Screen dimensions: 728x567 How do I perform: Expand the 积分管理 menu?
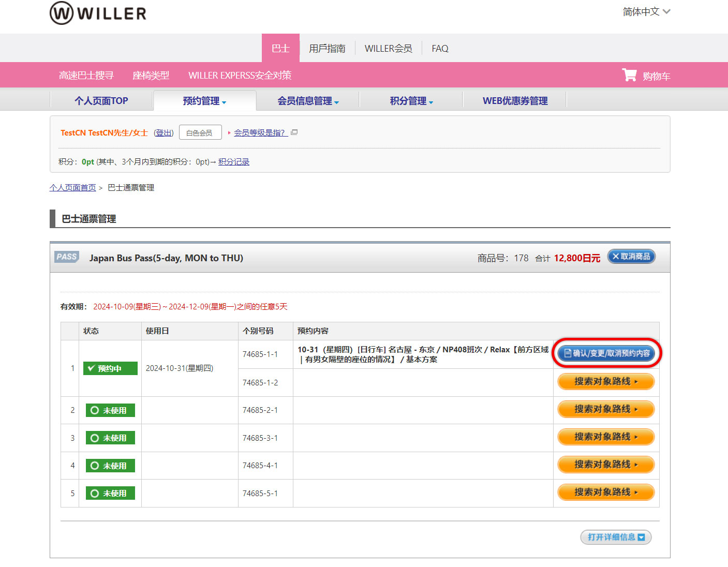coord(411,101)
